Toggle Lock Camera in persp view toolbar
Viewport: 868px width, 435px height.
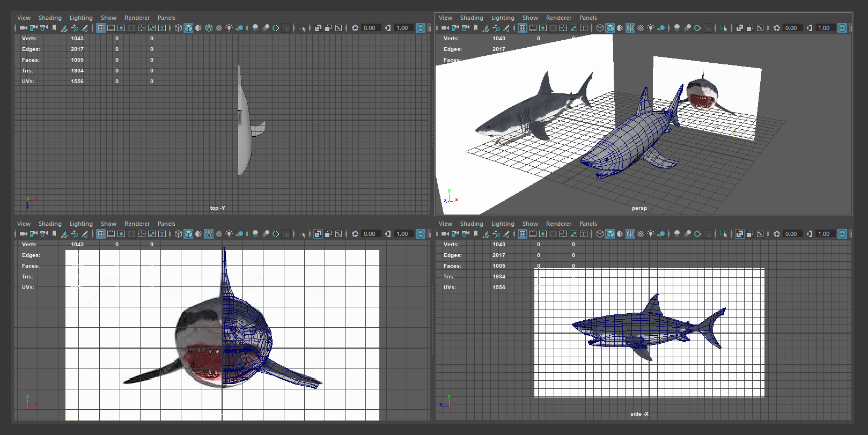tap(455, 28)
